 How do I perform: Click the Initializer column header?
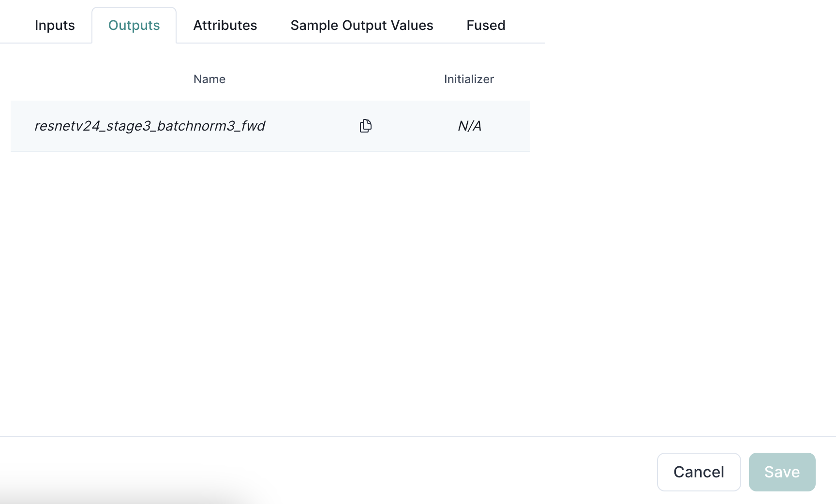tap(469, 79)
